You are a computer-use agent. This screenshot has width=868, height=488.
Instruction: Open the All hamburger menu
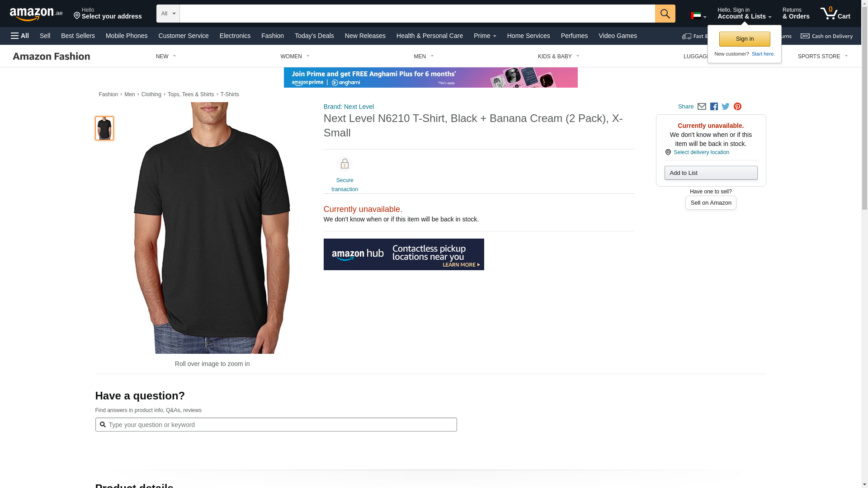click(20, 36)
